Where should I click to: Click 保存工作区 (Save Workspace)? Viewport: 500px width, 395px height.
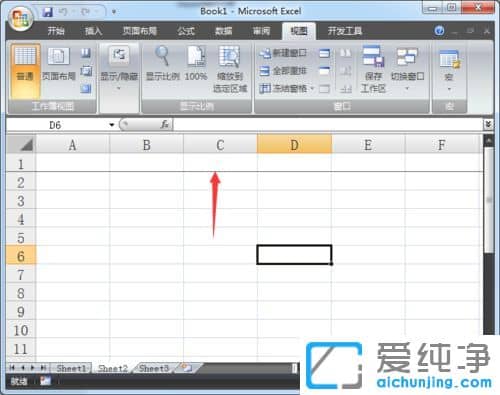point(373,69)
